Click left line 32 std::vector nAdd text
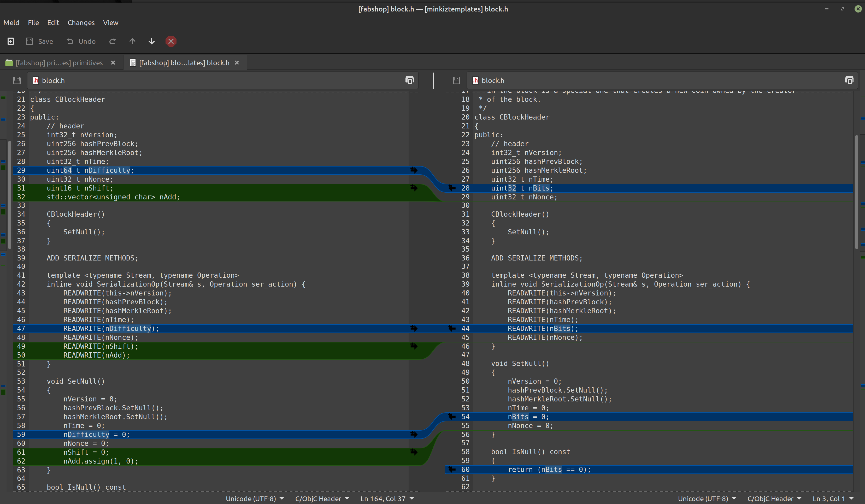Image resolution: width=865 pixels, height=504 pixels. [113, 197]
